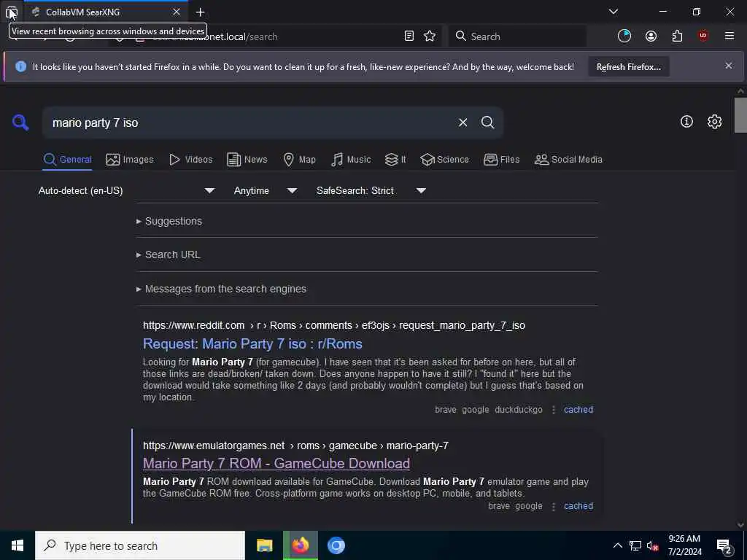
Task: Switch to the Social Media tab
Action: coord(568,160)
